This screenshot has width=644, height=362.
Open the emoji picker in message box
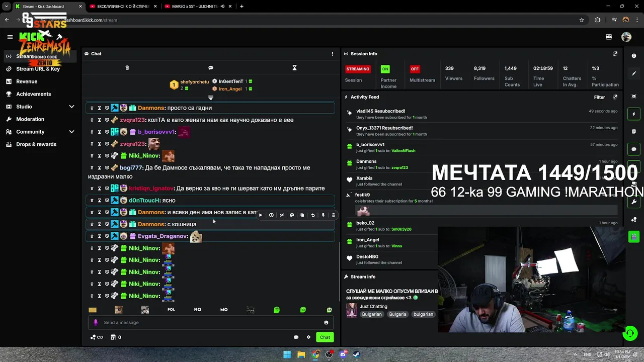(326, 323)
